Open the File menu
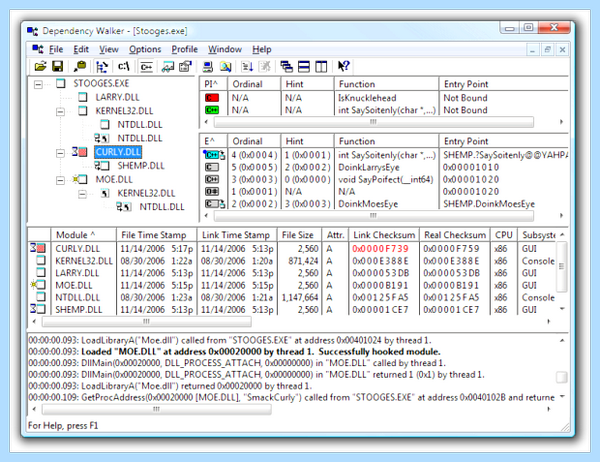Viewport: 600px width, 462px height. (x=56, y=49)
